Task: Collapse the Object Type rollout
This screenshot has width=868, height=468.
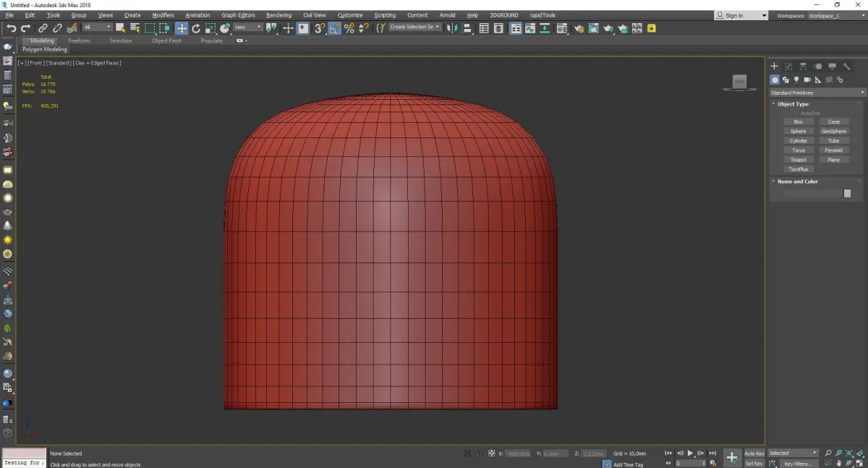Action: coord(793,104)
